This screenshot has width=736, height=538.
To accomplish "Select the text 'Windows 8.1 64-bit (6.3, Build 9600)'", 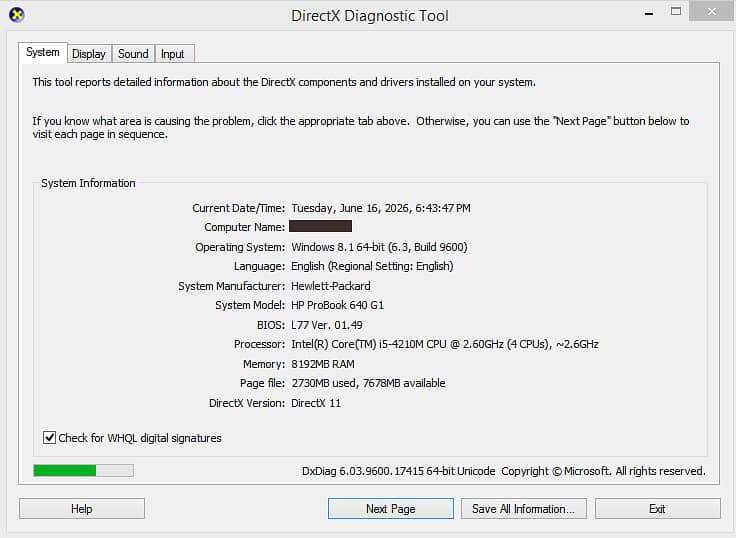I will 379,247.
